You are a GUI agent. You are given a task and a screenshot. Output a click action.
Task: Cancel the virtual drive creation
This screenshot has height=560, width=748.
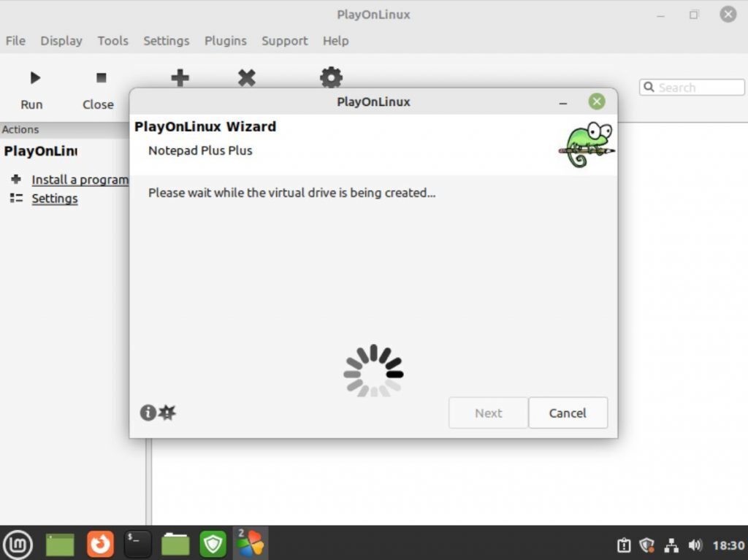coord(568,413)
